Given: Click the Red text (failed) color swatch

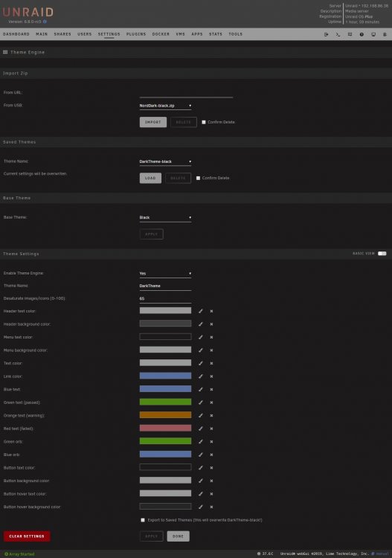Looking at the screenshot, I should point(165,428).
